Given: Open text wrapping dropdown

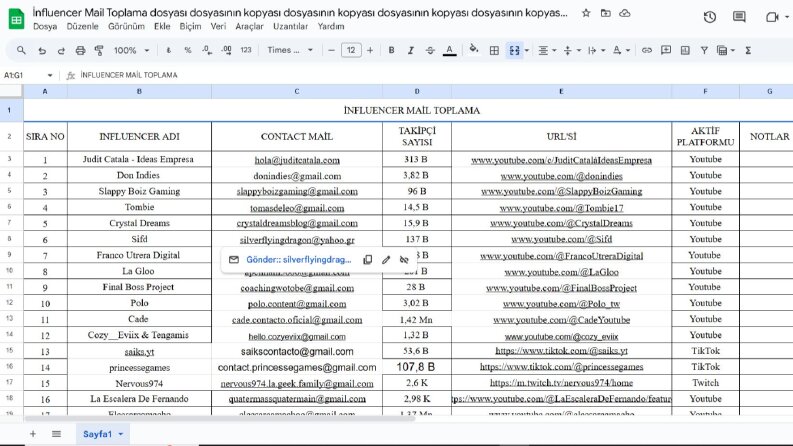Looking at the screenshot, I should pos(596,51).
